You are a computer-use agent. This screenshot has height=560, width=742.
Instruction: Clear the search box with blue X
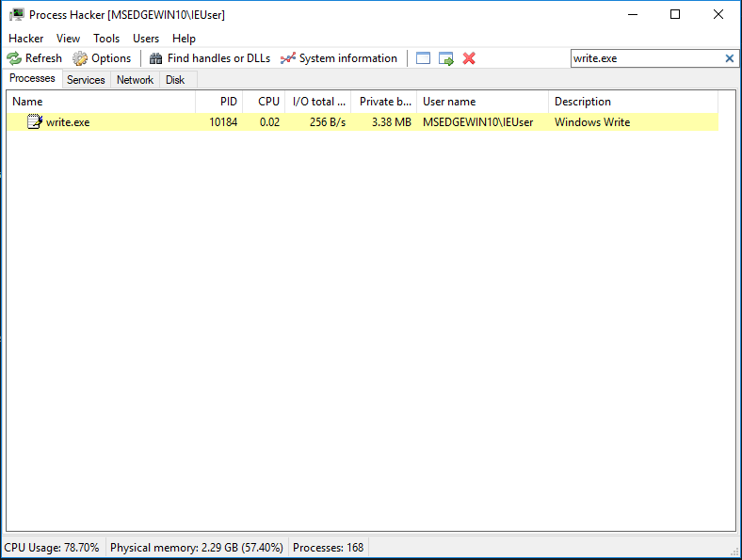point(729,58)
